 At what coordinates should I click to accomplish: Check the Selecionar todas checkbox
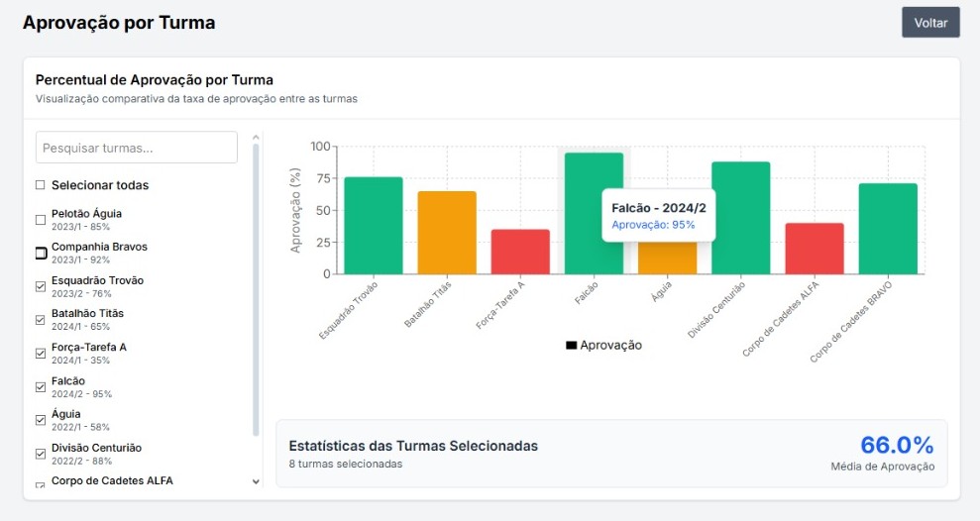tap(41, 185)
